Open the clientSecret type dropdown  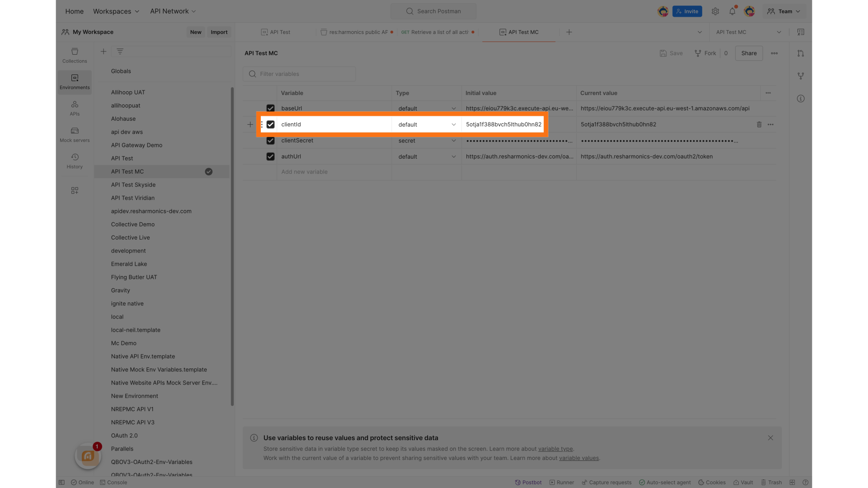(x=426, y=141)
